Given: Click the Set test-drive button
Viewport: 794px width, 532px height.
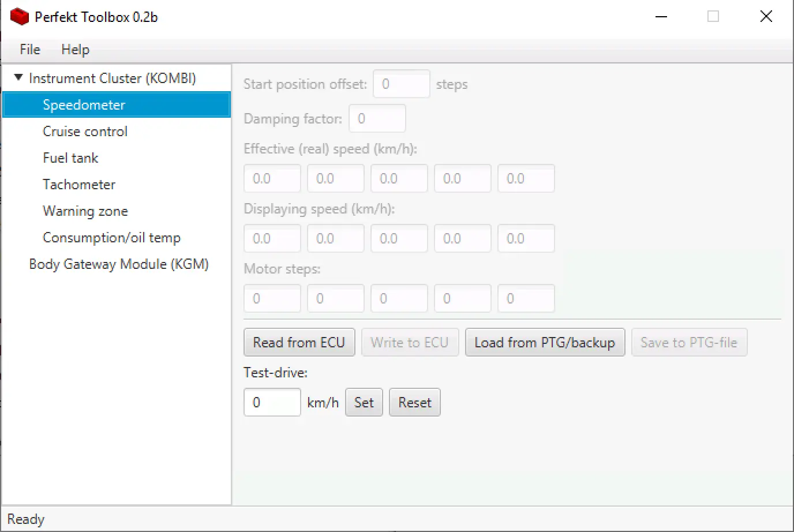Looking at the screenshot, I should [x=364, y=403].
